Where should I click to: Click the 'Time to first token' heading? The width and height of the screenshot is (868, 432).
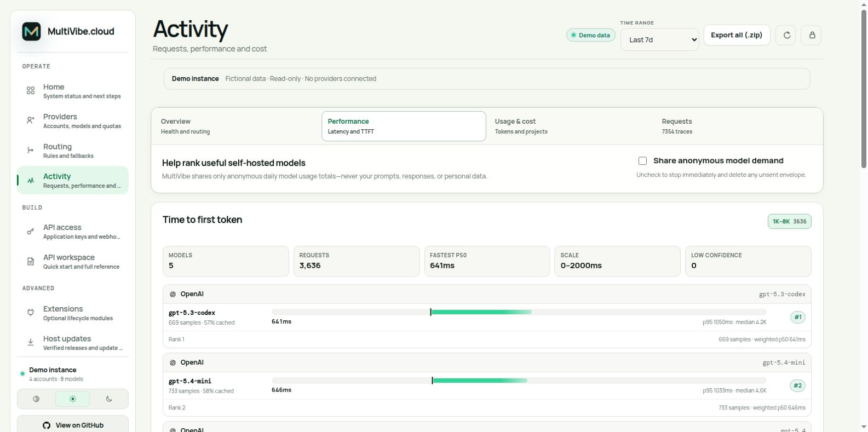pyautogui.click(x=202, y=220)
